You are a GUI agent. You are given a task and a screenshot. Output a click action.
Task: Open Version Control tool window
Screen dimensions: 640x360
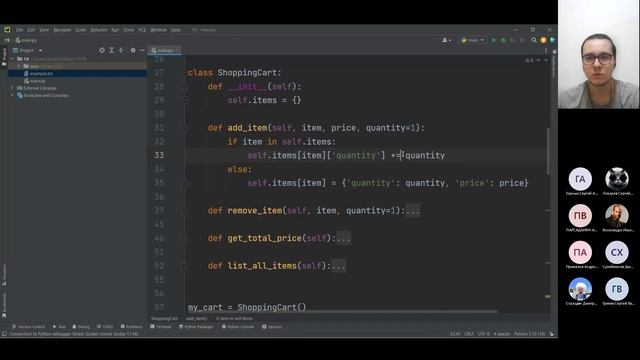pyautogui.click(x=28, y=327)
